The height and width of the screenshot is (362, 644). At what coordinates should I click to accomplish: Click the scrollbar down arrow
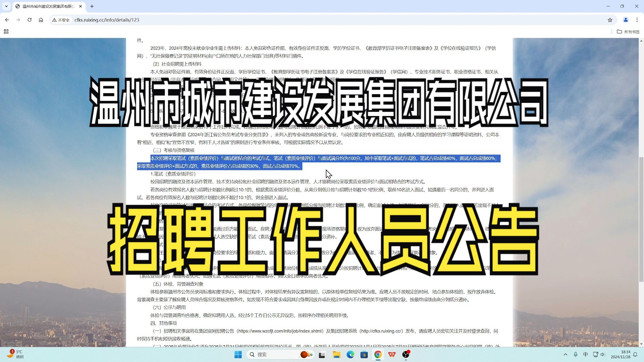tap(641, 344)
